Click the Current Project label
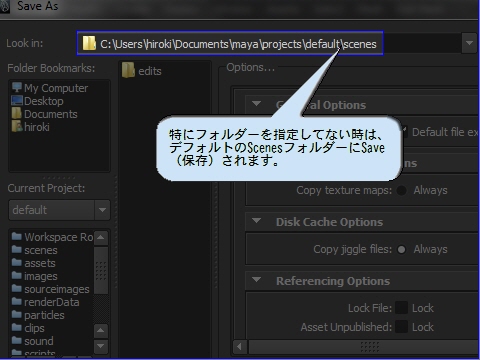Image resolution: width=480 pixels, height=360 pixels. [x=46, y=188]
